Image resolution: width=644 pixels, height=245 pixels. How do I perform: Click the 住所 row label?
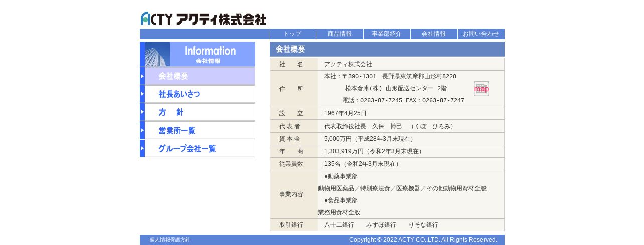[291, 89]
